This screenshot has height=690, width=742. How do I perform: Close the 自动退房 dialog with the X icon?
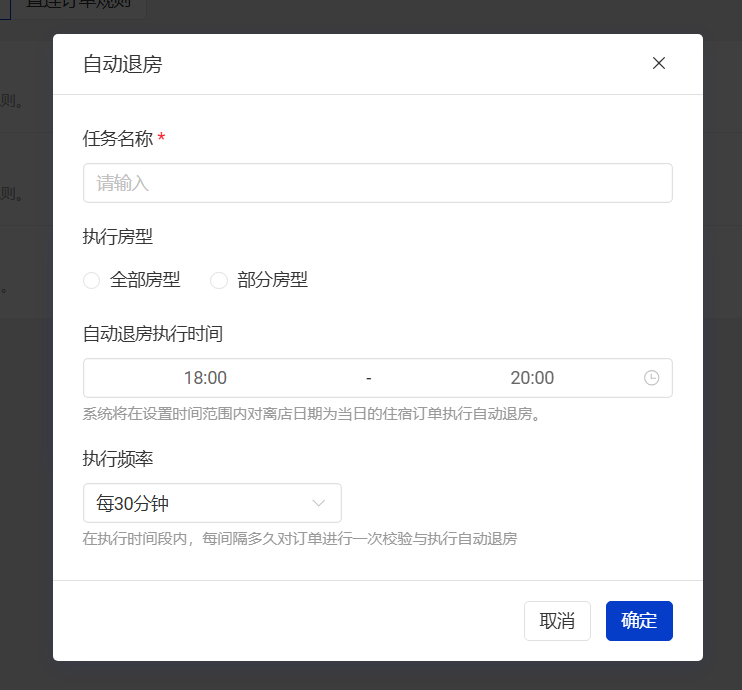click(x=659, y=63)
